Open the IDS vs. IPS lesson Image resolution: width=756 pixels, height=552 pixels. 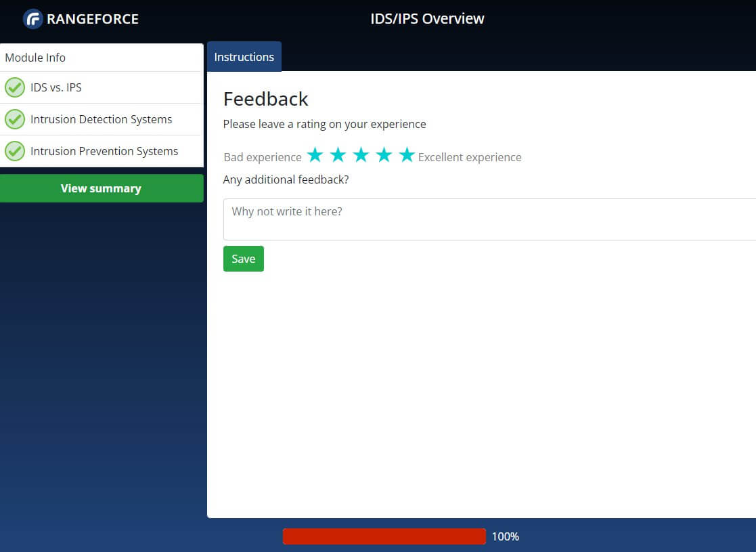click(x=56, y=87)
